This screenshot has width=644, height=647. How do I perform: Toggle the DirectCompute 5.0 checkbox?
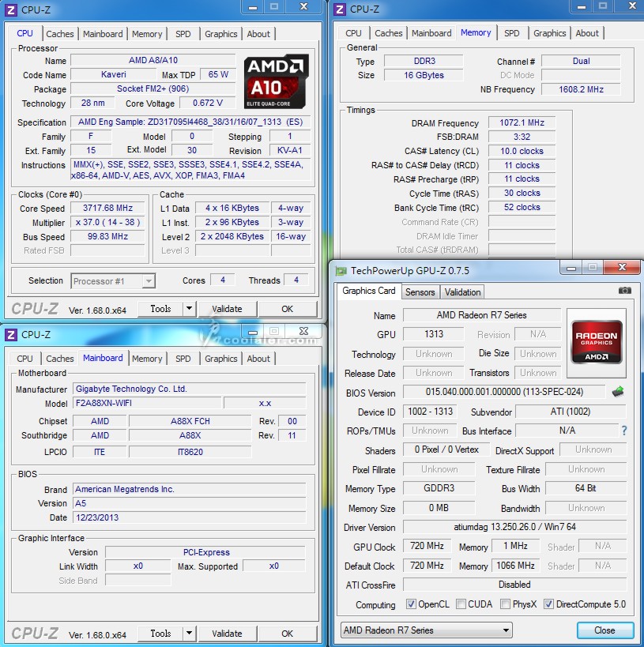[x=548, y=604]
